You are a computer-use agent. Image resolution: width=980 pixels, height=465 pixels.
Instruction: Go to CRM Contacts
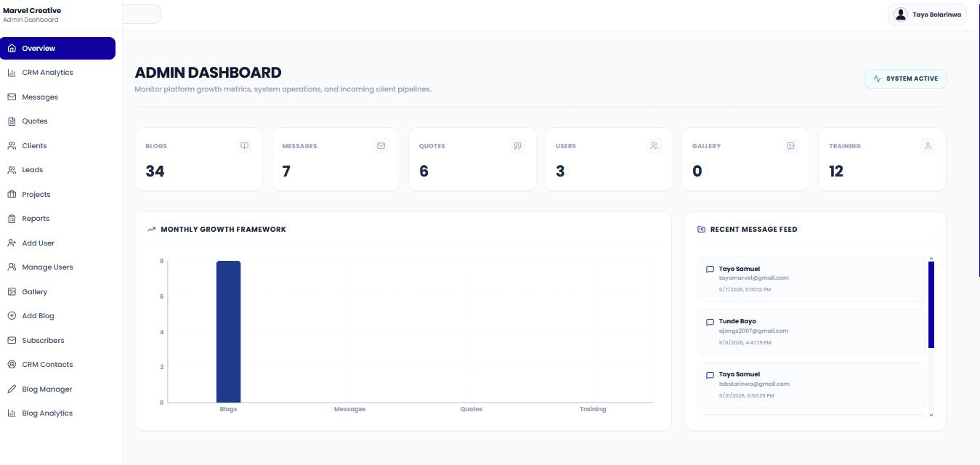coord(57,365)
